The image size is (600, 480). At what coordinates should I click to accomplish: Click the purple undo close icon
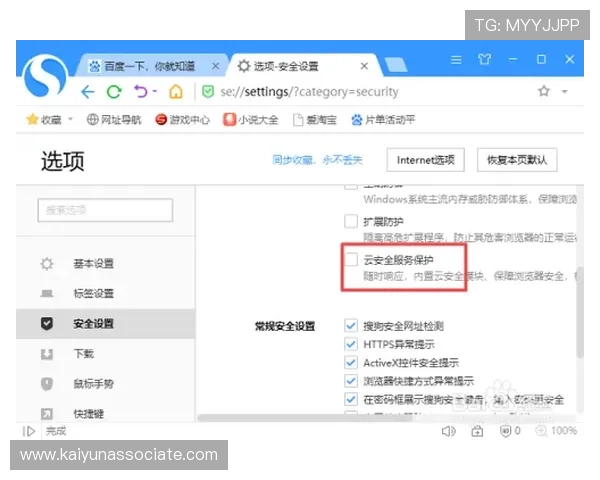pos(141,92)
